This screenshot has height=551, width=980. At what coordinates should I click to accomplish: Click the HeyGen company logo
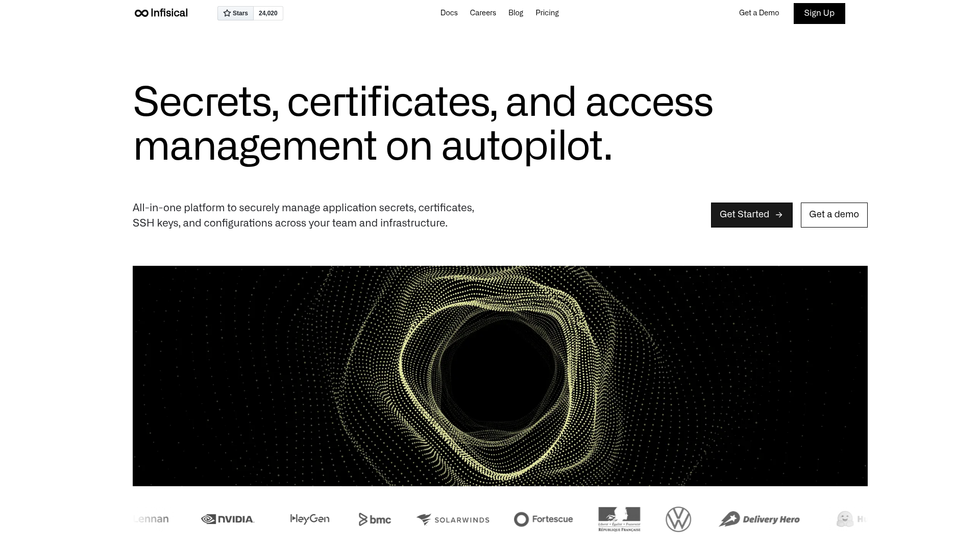tap(309, 519)
